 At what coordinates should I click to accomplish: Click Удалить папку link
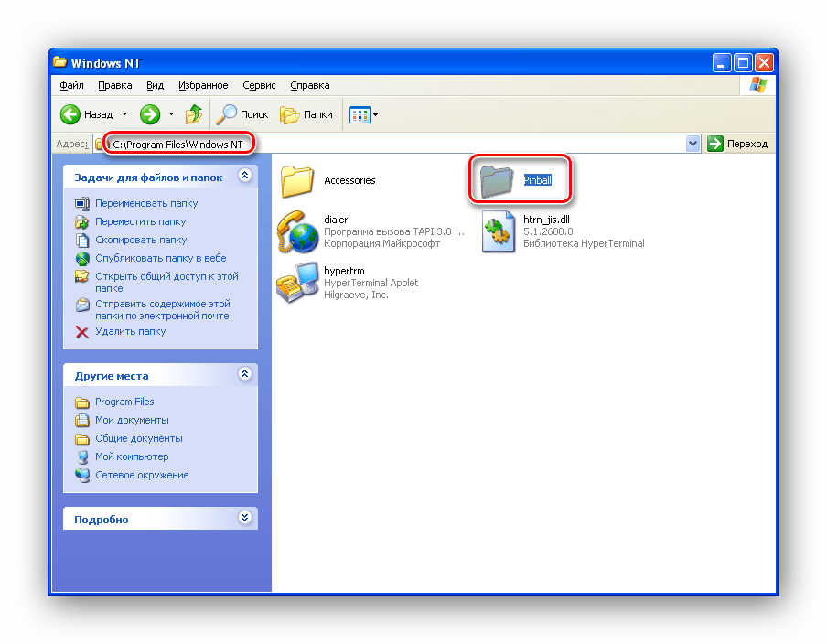[130, 331]
